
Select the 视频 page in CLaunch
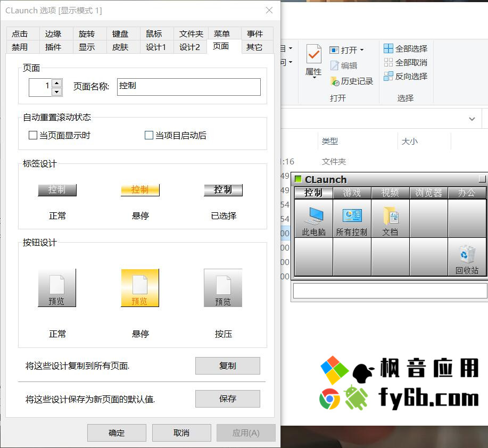[x=390, y=193]
